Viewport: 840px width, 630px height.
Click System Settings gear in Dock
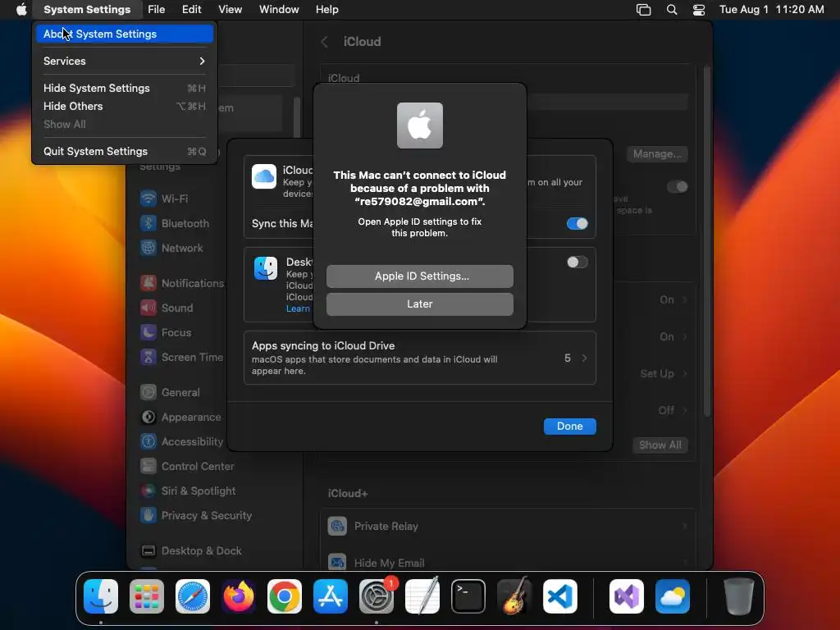coord(376,596)
